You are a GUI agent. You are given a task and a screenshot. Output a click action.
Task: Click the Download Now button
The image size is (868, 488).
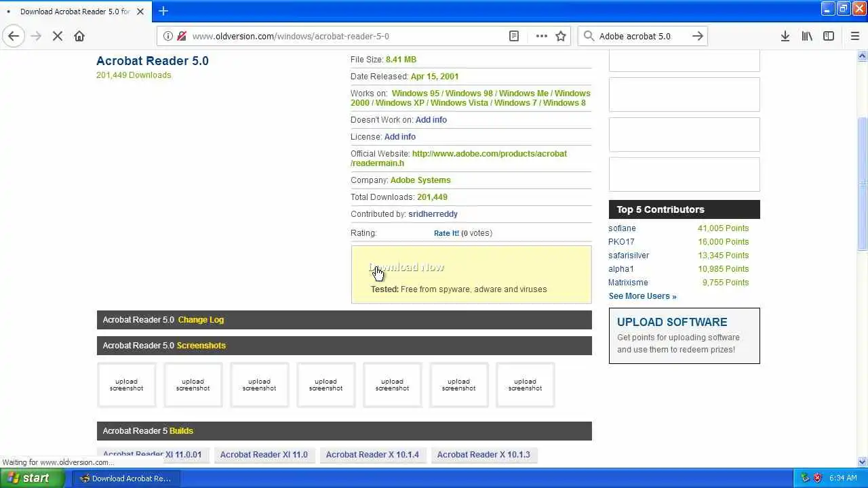[407, 268]
